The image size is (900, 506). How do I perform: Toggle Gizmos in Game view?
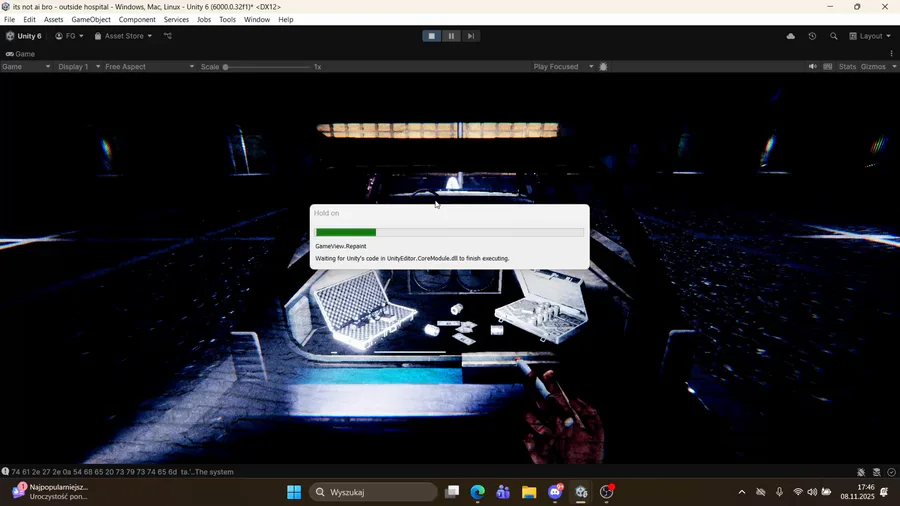click(873, 67)
